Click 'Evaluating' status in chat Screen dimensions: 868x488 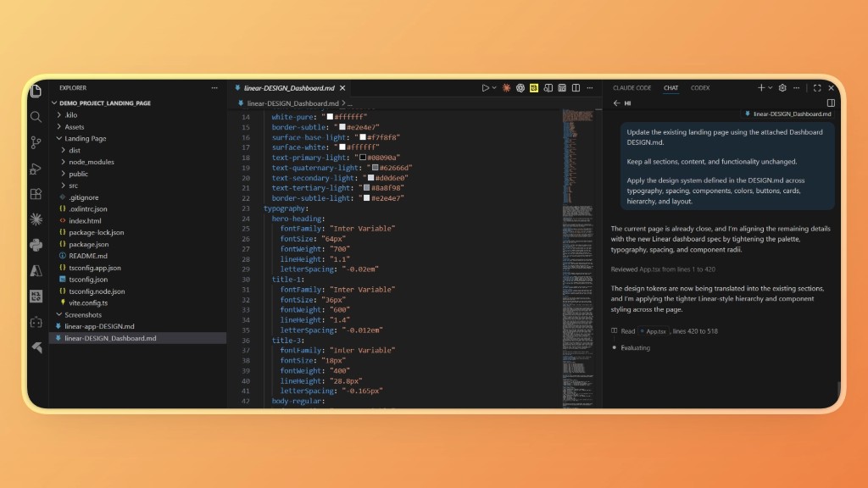[635, 348]
